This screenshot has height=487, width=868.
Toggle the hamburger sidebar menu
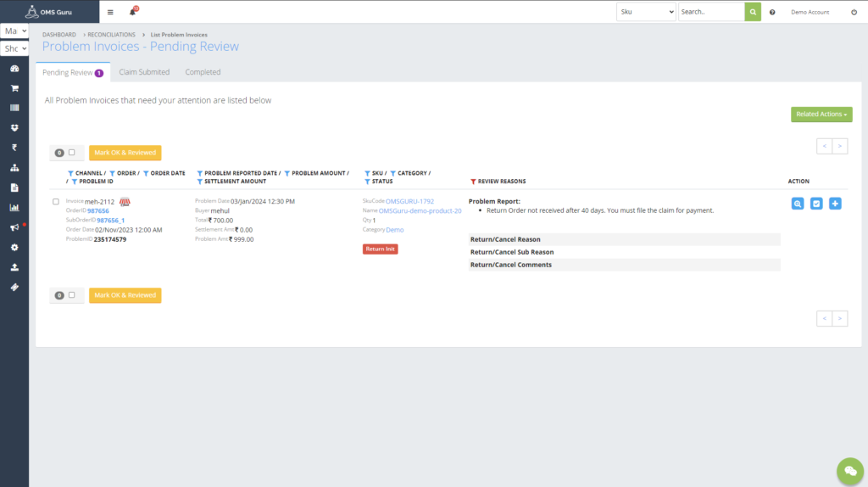(x=110, y=13)
